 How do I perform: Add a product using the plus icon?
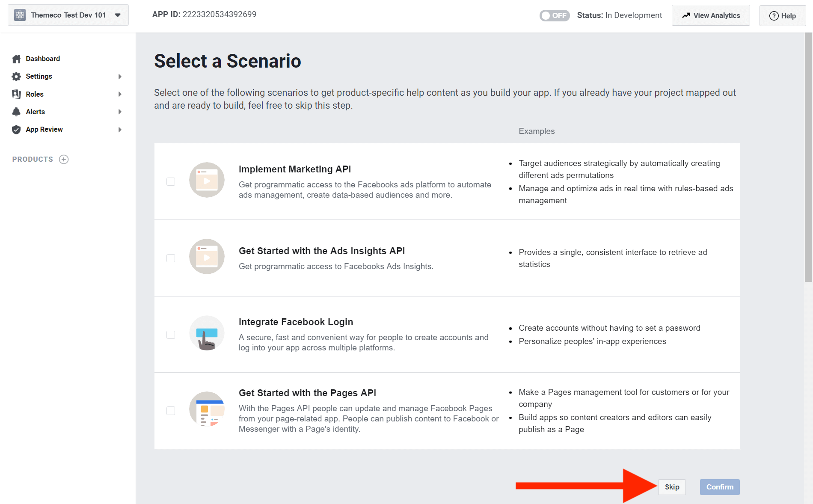tap(63, 159)
